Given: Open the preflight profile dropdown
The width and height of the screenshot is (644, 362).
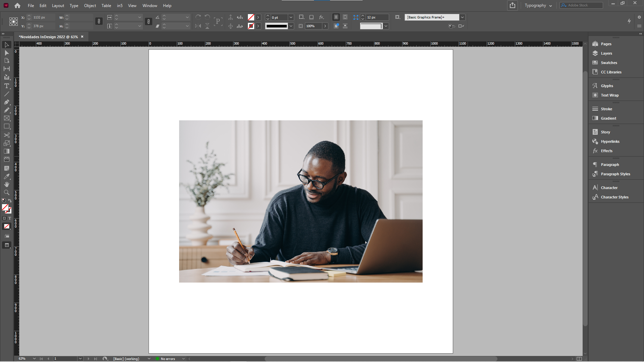Looking at the screenshot, I should tap(149, 359).
